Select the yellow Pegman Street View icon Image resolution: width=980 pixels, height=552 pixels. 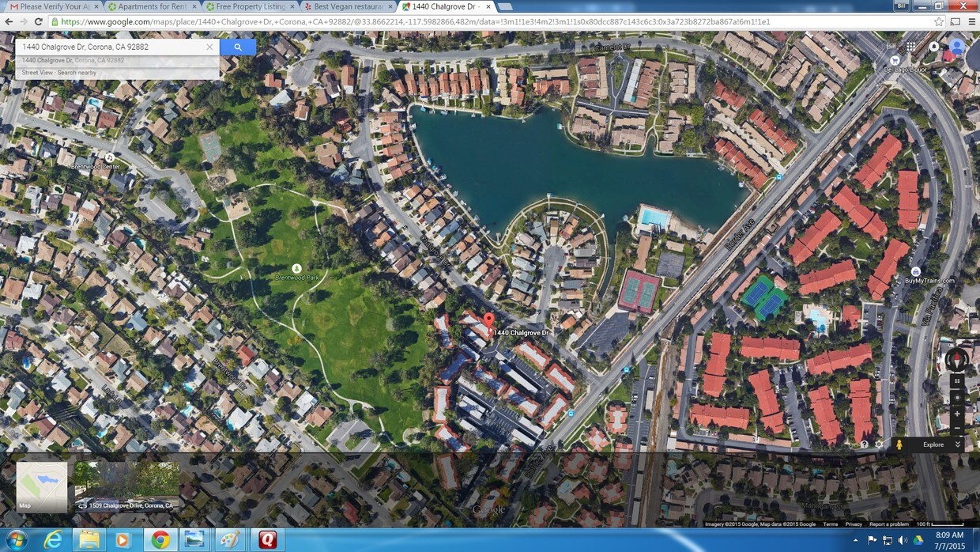point(899,444)
